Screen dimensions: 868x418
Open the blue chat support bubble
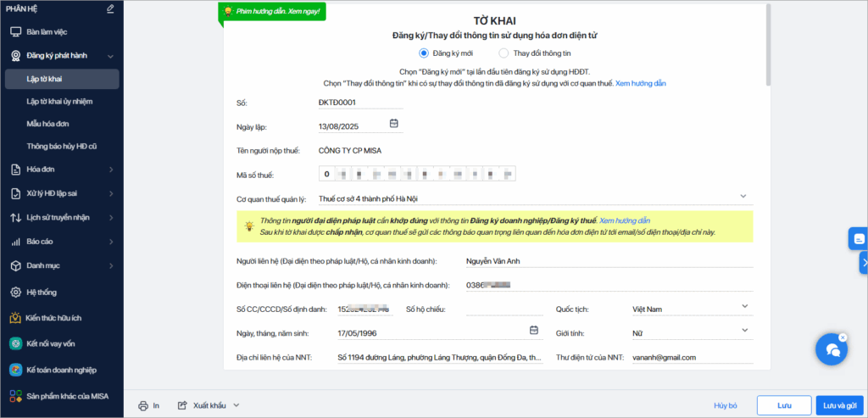(832, 348)
